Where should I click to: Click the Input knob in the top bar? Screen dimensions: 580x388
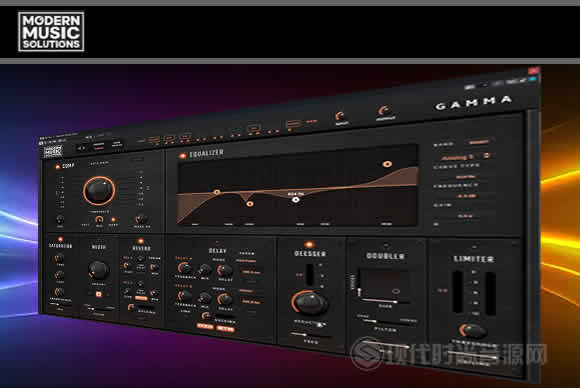(340, 116)
